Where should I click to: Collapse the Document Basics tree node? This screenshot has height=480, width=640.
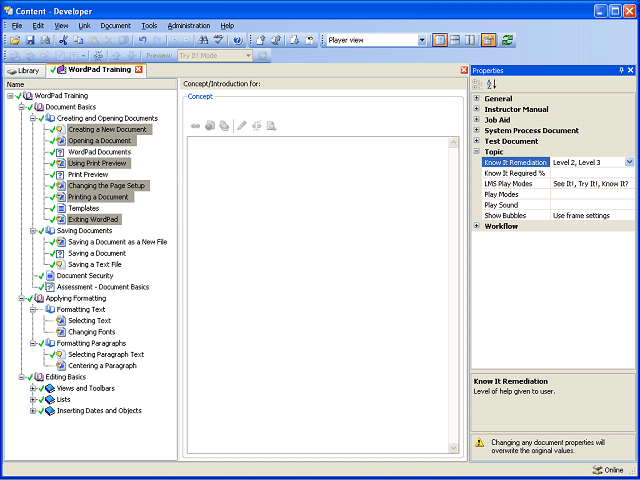coord(21,107)
